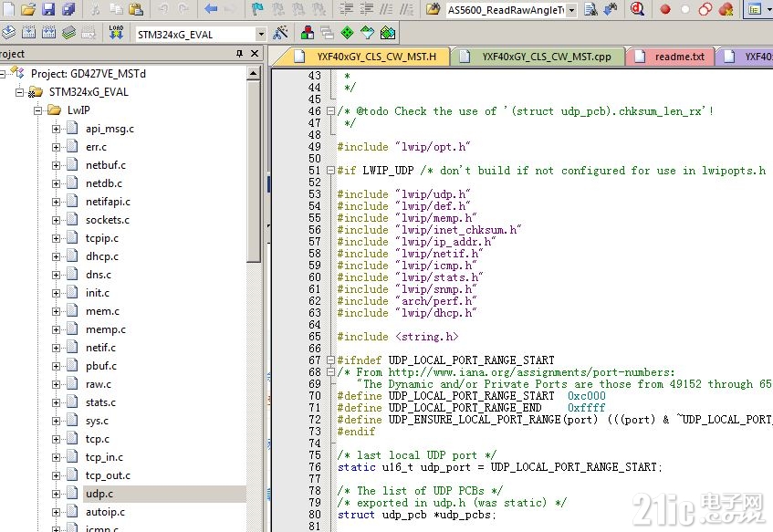Expand the api_msg.c tree node
Screen dimensions: 773x532
click(56, 130)
